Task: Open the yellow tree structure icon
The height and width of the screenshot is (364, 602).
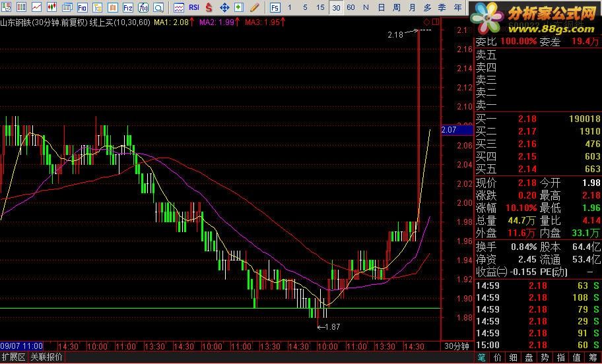Action: pyautogui.click(x=98, y=7)
